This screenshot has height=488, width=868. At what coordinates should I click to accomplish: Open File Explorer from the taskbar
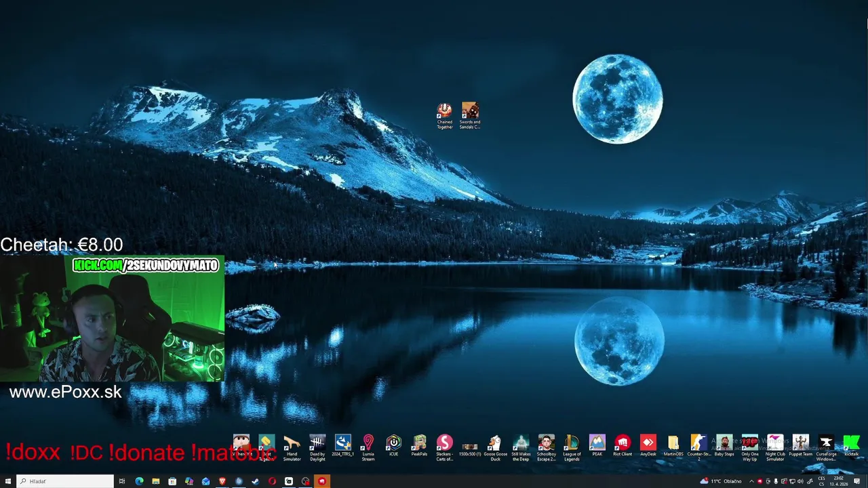click(x=156, y=481)
